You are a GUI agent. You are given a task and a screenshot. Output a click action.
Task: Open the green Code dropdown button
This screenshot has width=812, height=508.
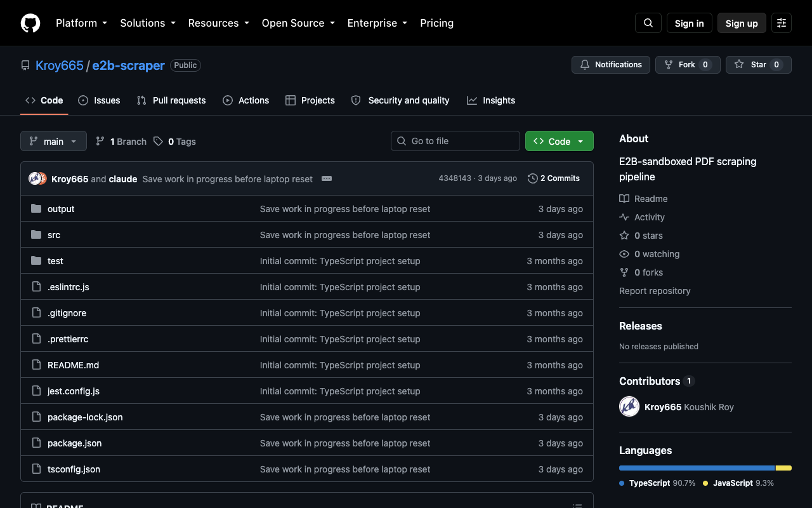click(x=560, y=141)
